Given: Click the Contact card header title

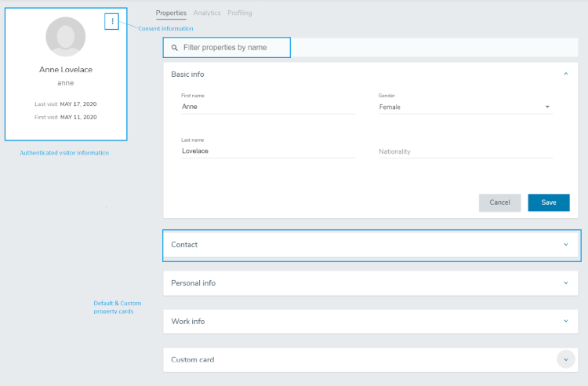Looking at the screenshot, I should tap(184, 245).
